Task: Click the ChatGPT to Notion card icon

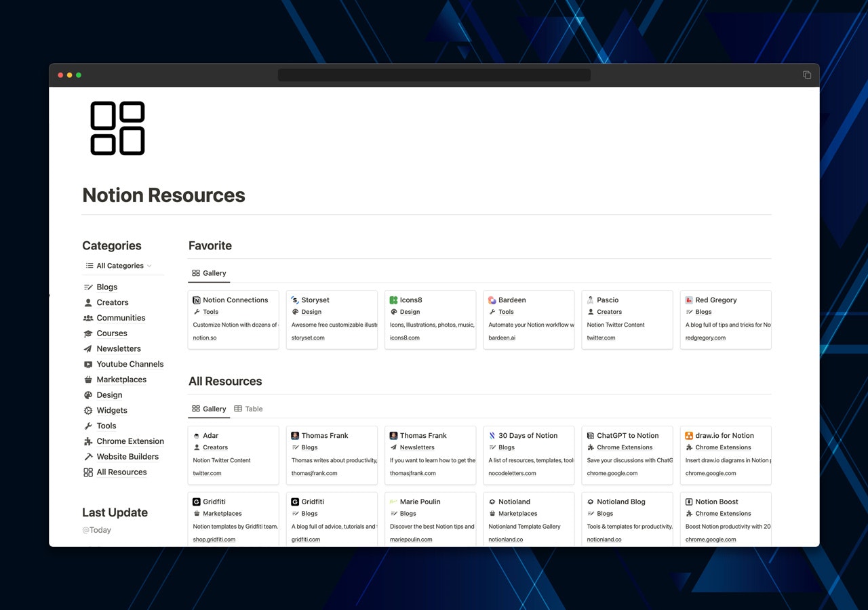Action: [x=591, y=436]
